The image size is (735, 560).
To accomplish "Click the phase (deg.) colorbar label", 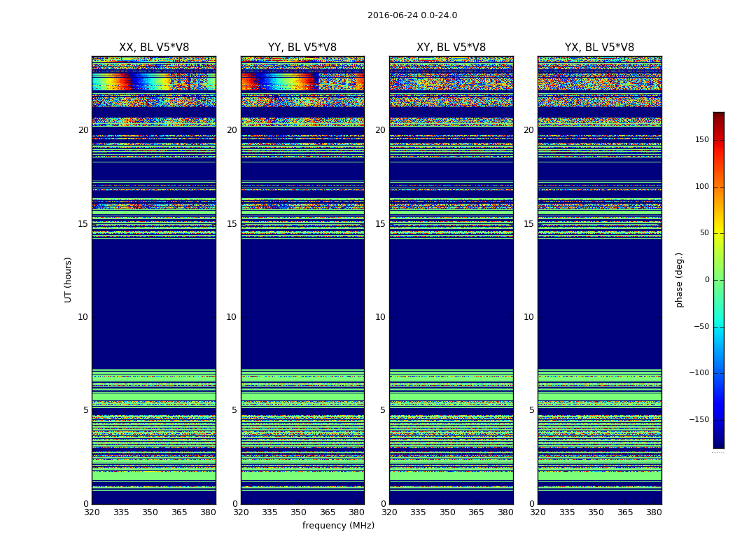I will (679, 280).
